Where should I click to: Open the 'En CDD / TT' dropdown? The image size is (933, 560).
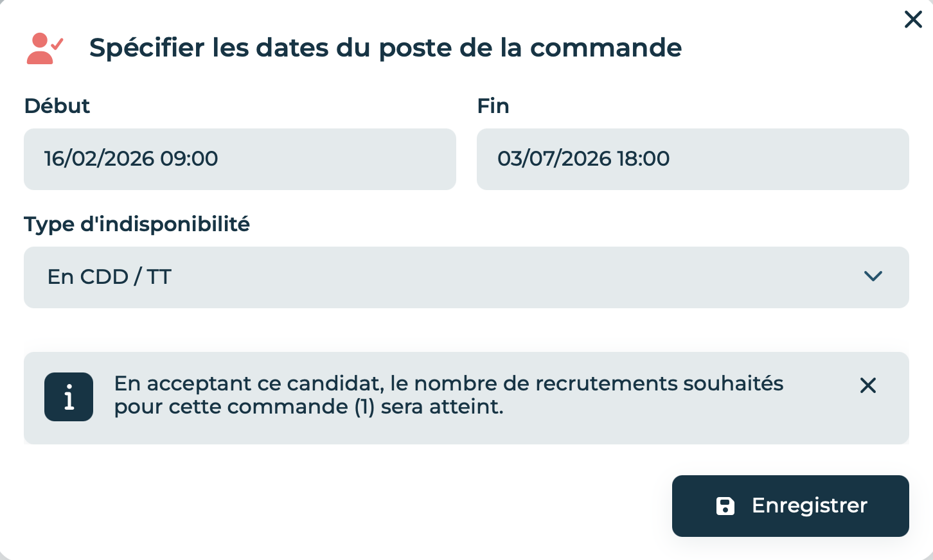(466, 277)
